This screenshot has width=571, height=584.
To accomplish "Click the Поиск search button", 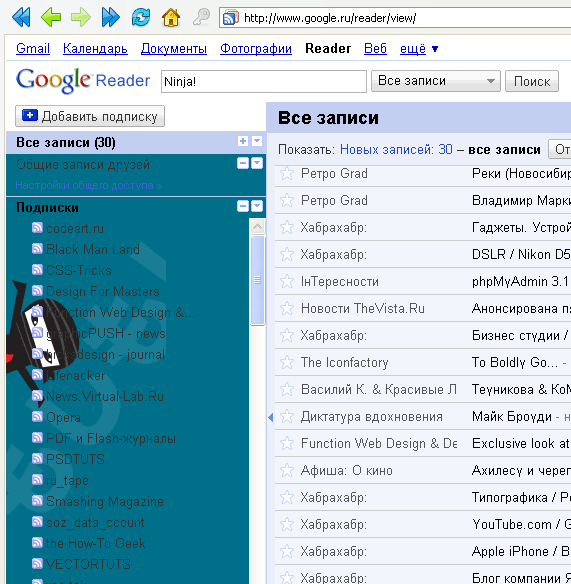I will [x=532, y=81].
